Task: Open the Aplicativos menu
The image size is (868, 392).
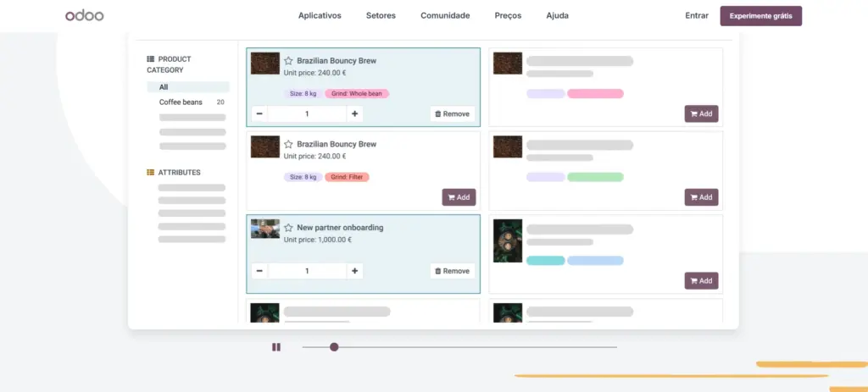Action: click(320, 15)
